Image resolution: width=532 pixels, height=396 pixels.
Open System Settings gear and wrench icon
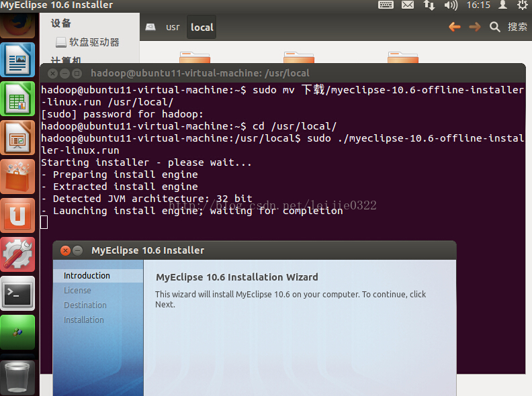pos(17,254)
